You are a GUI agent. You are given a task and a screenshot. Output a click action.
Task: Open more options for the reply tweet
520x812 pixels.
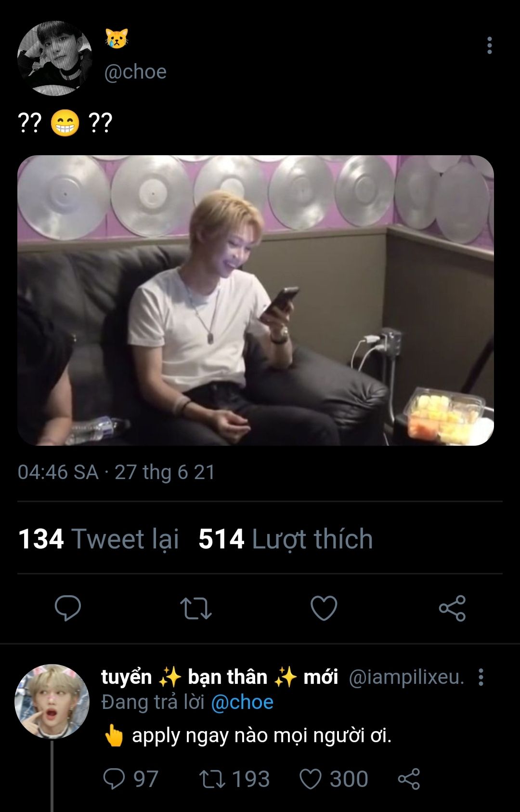coord(481,677)
